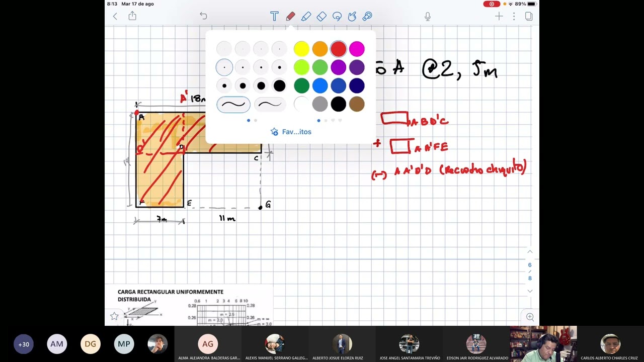Undo the last stroke
This screenshot has width=644, height=362.
click(x=203, y=16)
